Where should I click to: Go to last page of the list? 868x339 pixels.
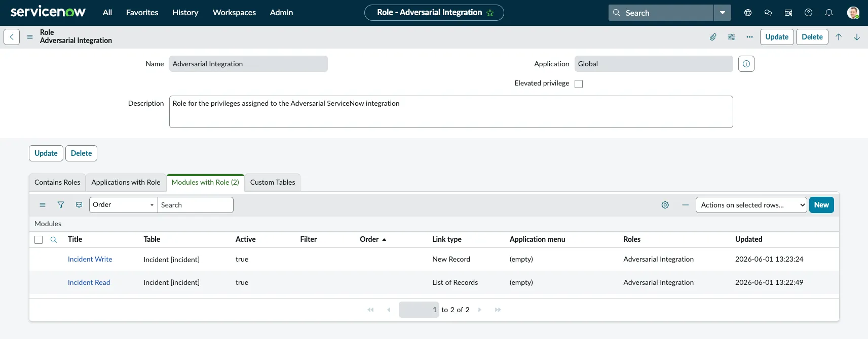[x=498, y=310]
